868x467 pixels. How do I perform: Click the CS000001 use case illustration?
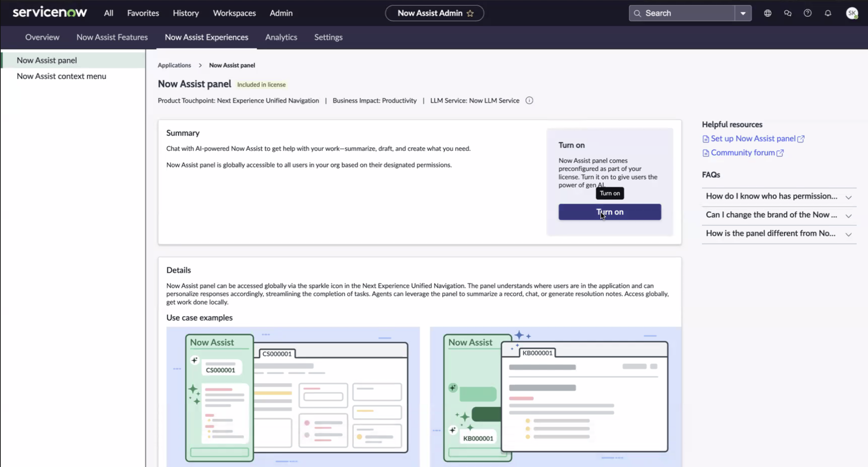point(293,397)
